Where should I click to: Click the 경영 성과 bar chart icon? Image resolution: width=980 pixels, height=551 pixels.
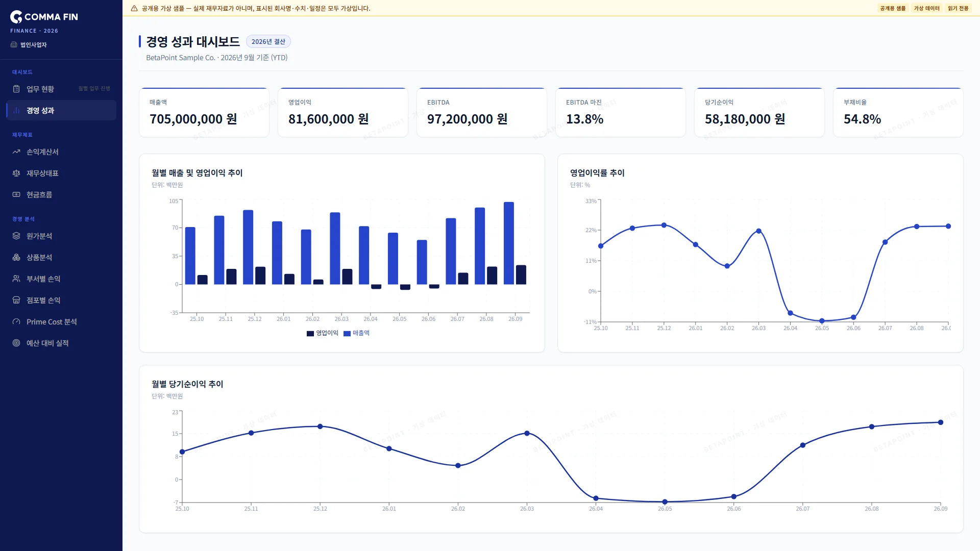[16, 110]
